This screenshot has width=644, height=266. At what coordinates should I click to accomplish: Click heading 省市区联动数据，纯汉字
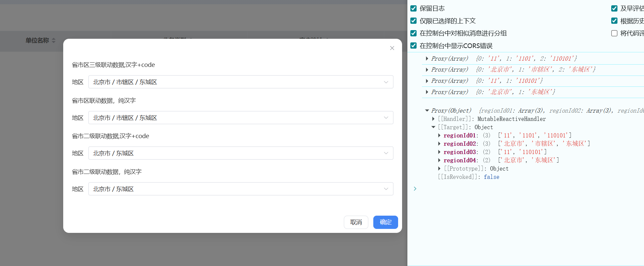[104, 101]
